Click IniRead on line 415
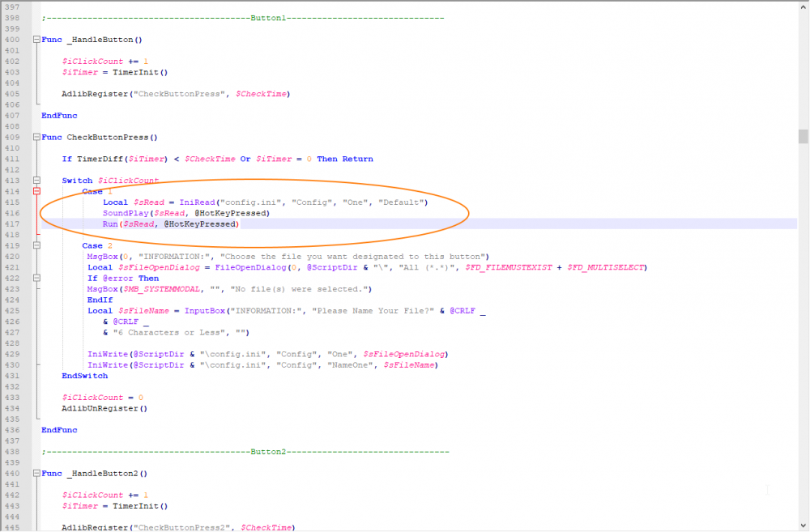This screenshot has width=810, height=532. [198, 202]
